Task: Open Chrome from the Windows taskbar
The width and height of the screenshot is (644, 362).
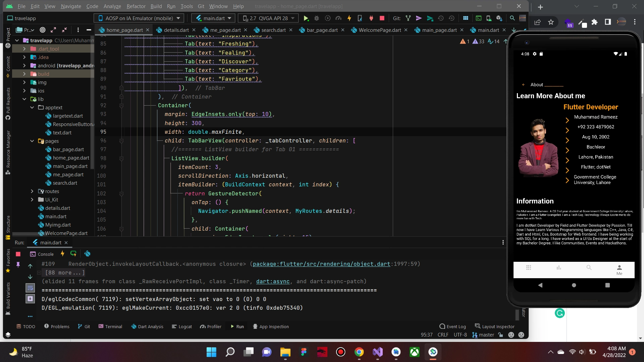Action: 359,352
